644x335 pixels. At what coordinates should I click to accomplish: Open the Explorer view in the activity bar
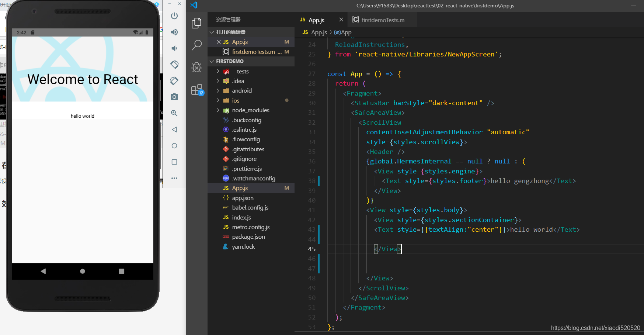coord(197,23)
